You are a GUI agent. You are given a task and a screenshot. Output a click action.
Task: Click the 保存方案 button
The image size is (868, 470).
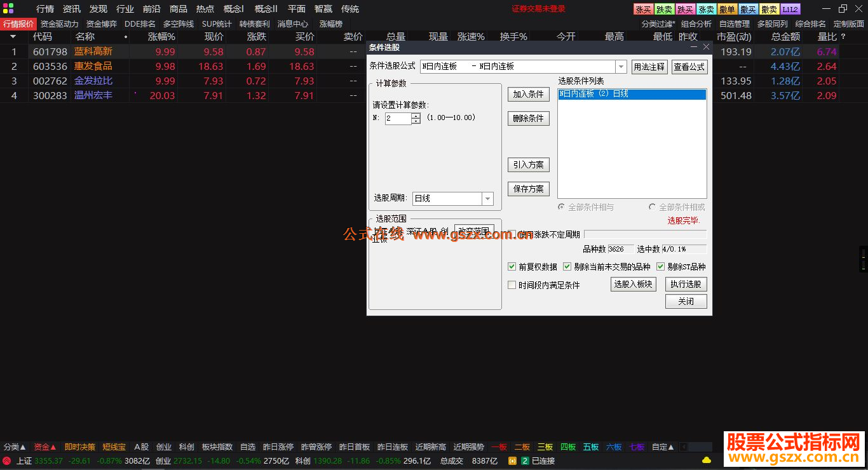pyautogui.click(x=529, y=189)
